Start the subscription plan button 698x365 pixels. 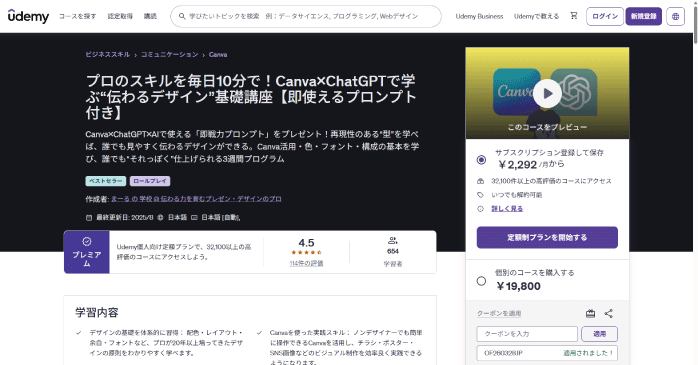pos(547,237)
